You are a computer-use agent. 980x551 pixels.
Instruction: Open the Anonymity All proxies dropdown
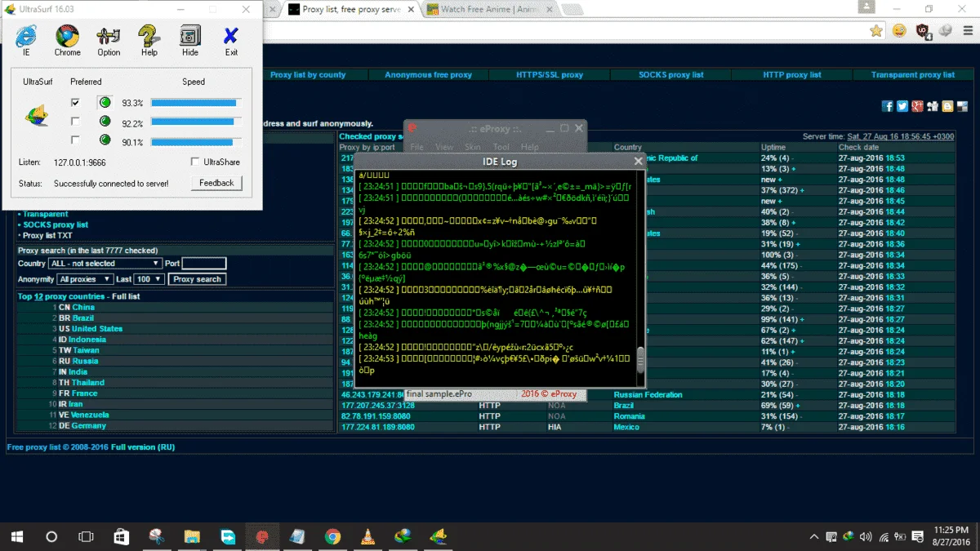click(85, 279)
